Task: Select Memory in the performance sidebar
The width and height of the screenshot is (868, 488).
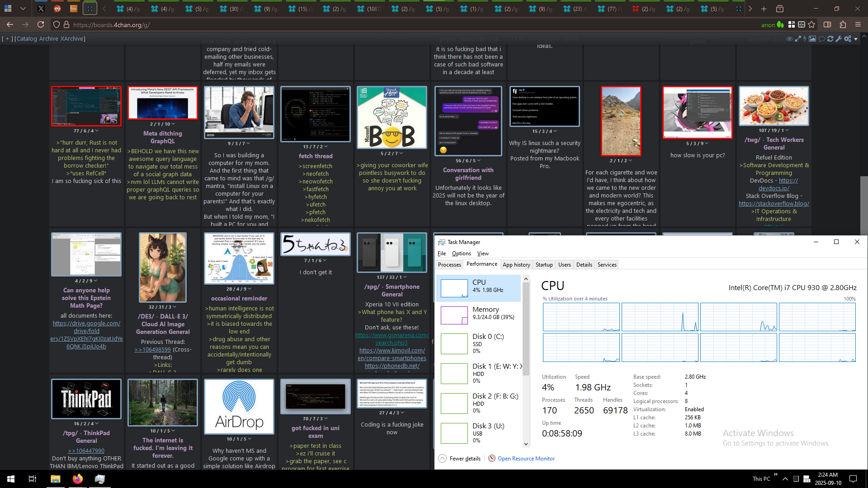Action: click(x=479, y=313)
